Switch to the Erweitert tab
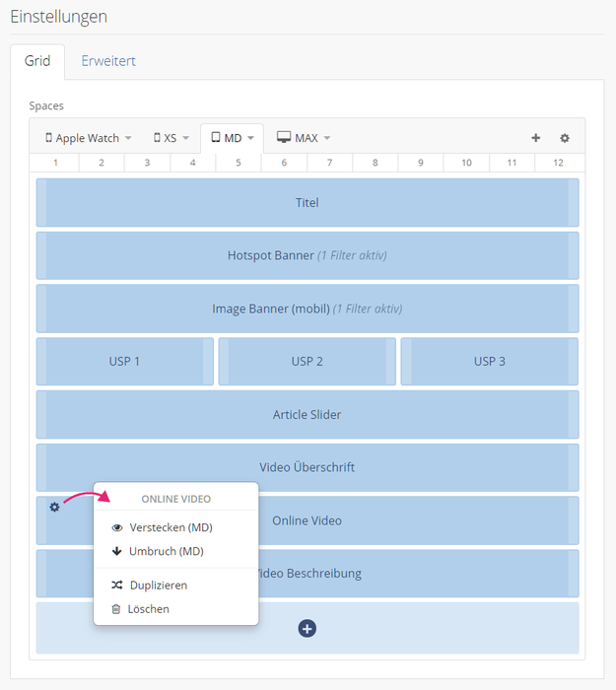Viewport: 616px width, 690px height. [108, 61]
